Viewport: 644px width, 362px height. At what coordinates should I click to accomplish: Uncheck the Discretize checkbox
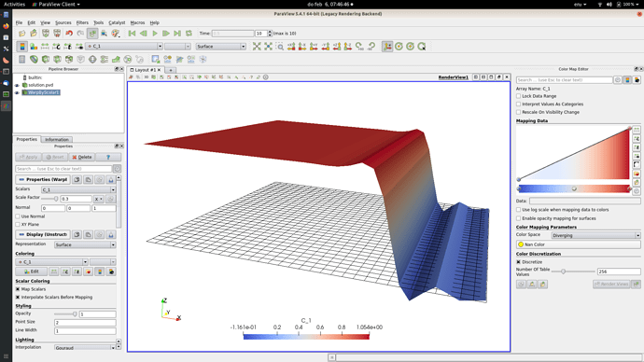(518, 262)
